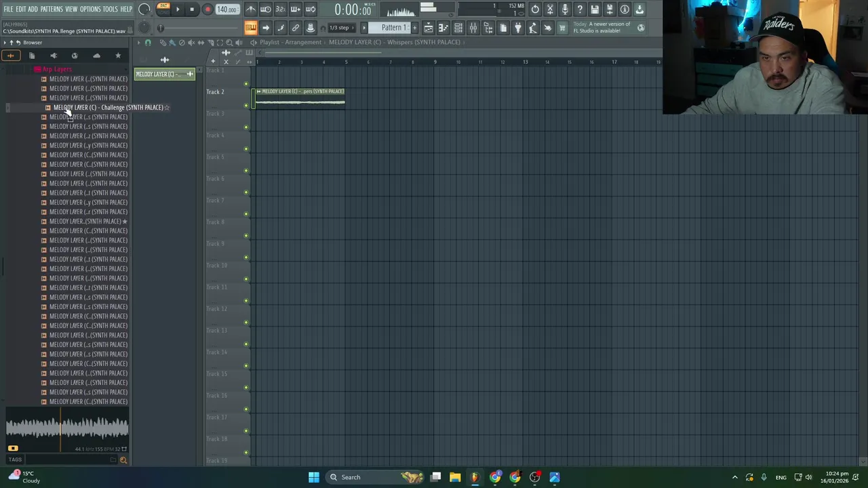This screenshot has height=488, width=868.
Task: Open the ADD menu
Action: pos(33,9)
